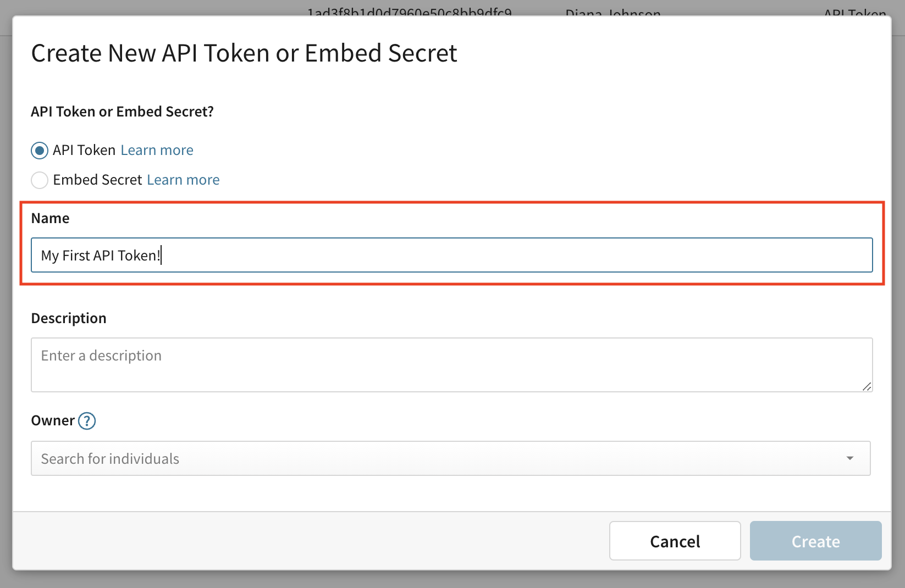Select the Embed Secret radio button

(x=40, y=180)
